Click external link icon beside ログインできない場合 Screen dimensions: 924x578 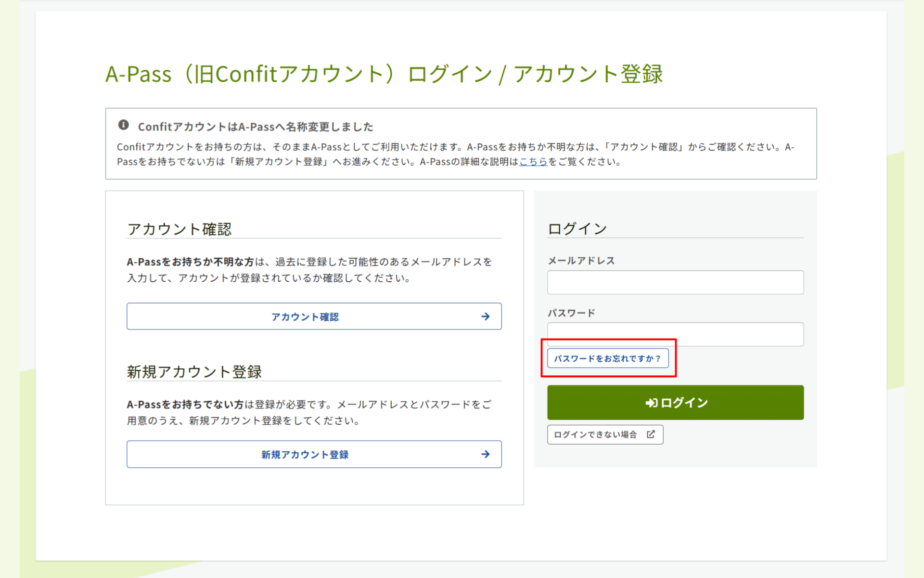[651, 434]
